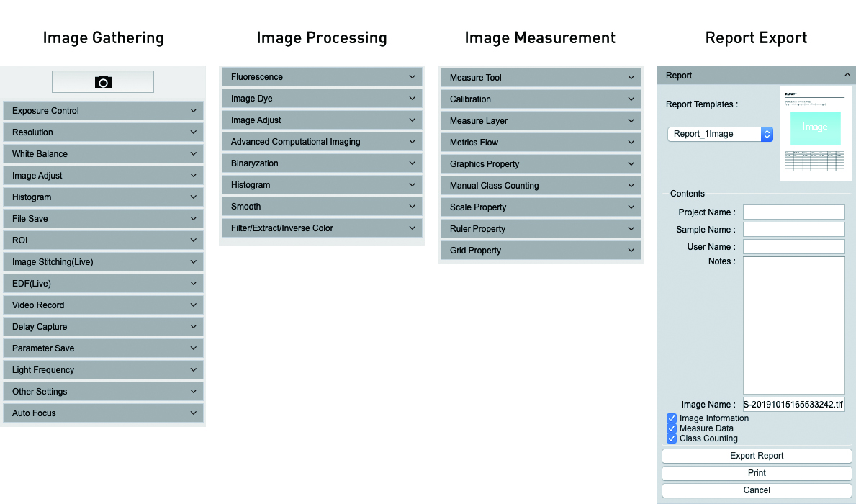Click the Report template preview thumbnail
This screenshot has width=856, height=504.
(x=815, y=133)
